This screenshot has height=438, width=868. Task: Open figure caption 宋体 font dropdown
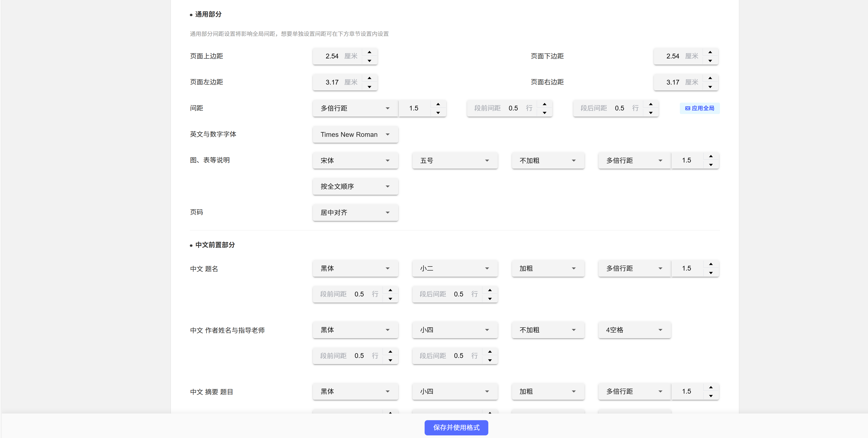point(355,160)
